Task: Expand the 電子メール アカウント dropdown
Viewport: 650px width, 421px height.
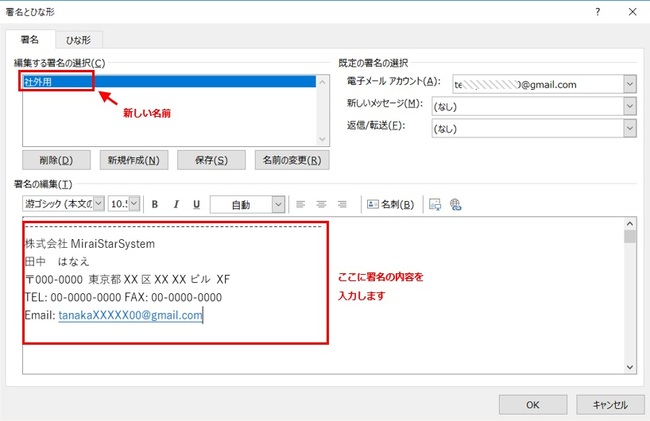Action: [629, 84]
